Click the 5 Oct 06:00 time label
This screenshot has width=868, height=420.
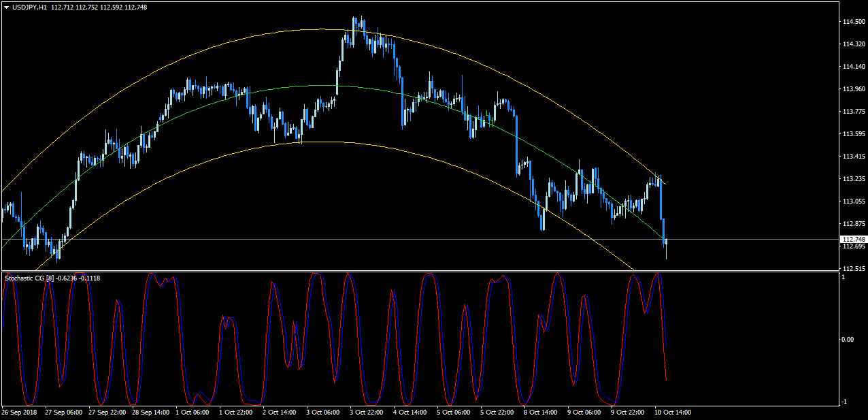point(454,413)
